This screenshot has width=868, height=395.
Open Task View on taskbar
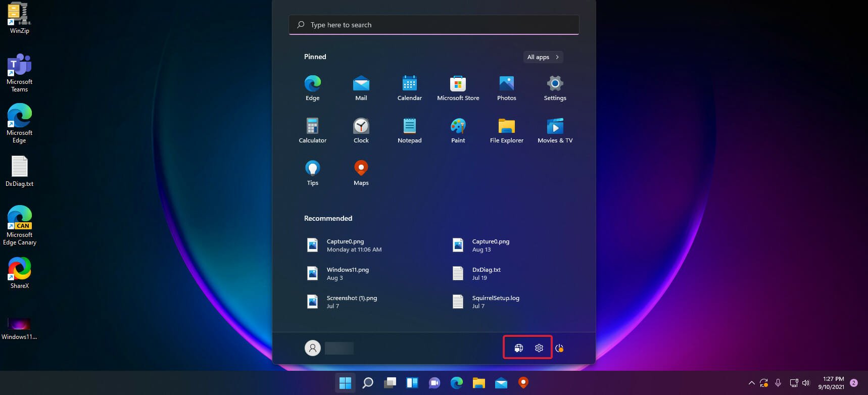pos(390,383)
